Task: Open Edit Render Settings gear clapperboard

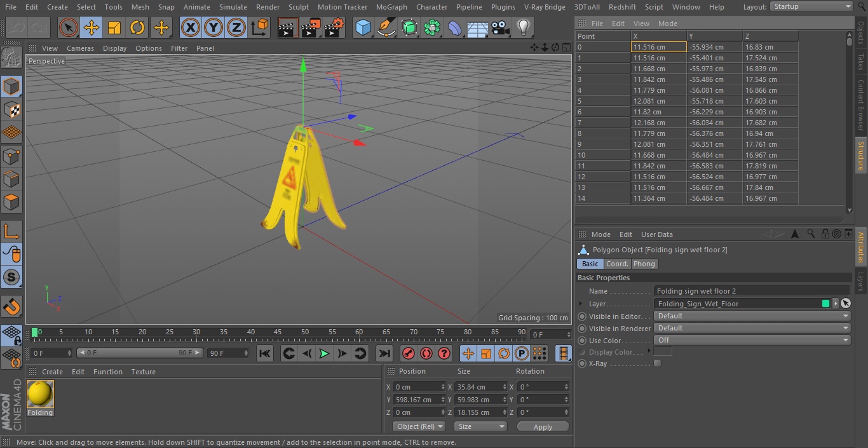Action: coord(334,27)
